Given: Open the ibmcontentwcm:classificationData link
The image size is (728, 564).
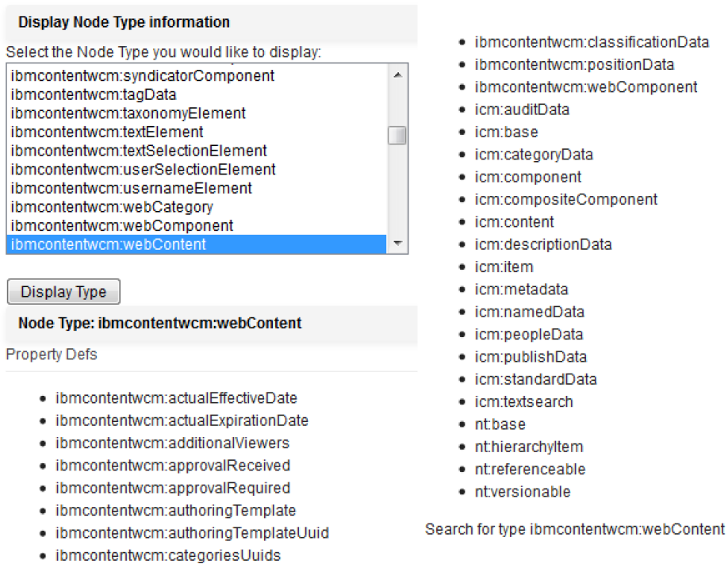Looking at the screenshot, I should tap(592, 42).
